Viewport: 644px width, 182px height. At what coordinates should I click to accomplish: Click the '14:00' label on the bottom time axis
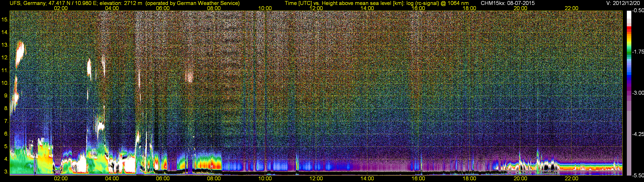[x=367, y=179]
